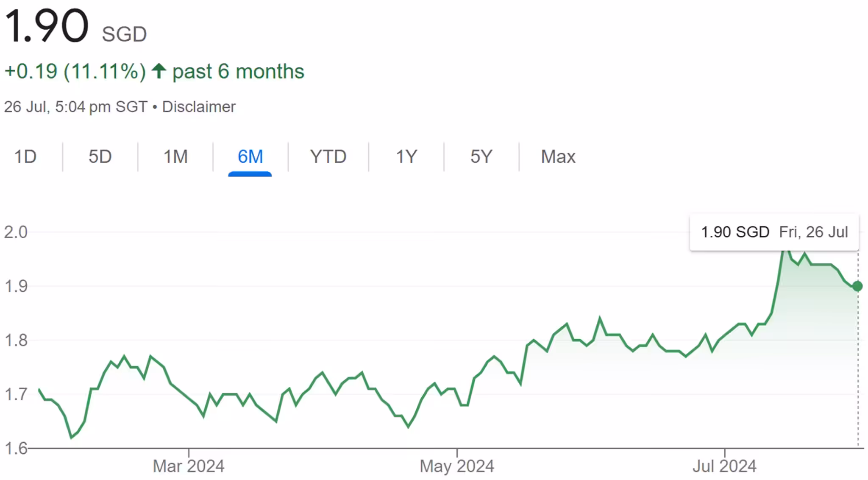This screenshot has height=480, width=868.
Task: View the 5Y price history
Action: 481,157
